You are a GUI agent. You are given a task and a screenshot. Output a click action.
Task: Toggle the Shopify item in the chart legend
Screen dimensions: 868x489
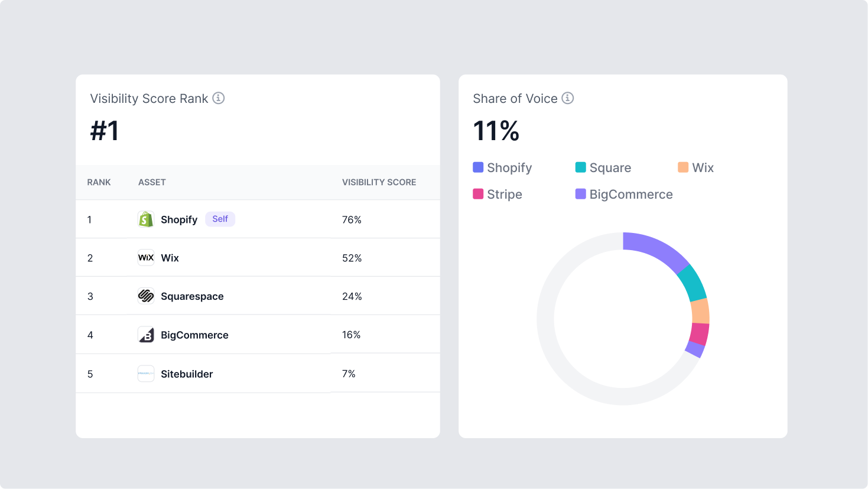[x=502, y=168]
